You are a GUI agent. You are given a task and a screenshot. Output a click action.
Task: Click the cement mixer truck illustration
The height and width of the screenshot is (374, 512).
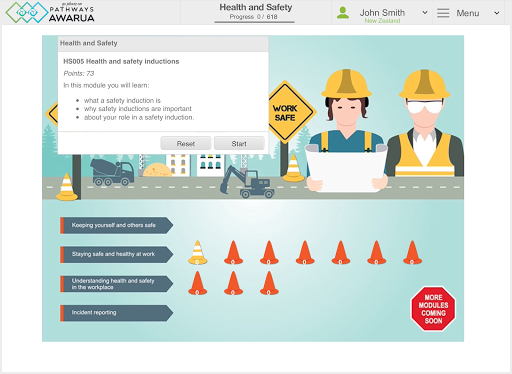pos(112,172)
